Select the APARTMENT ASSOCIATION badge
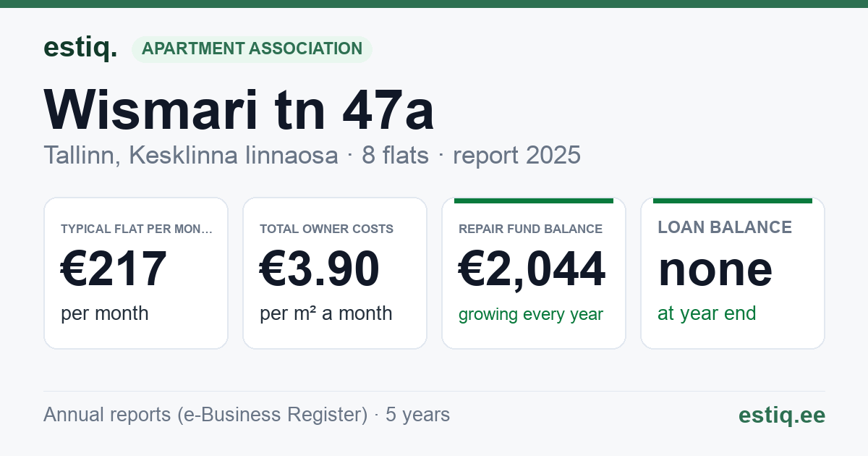The height and width of the screenshot is (456, 868). pyautogui.click(x=252, y=48)
